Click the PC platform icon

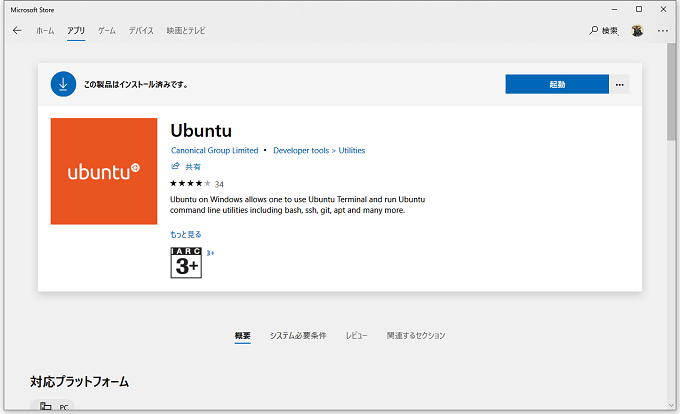click(x=46, y=406)
